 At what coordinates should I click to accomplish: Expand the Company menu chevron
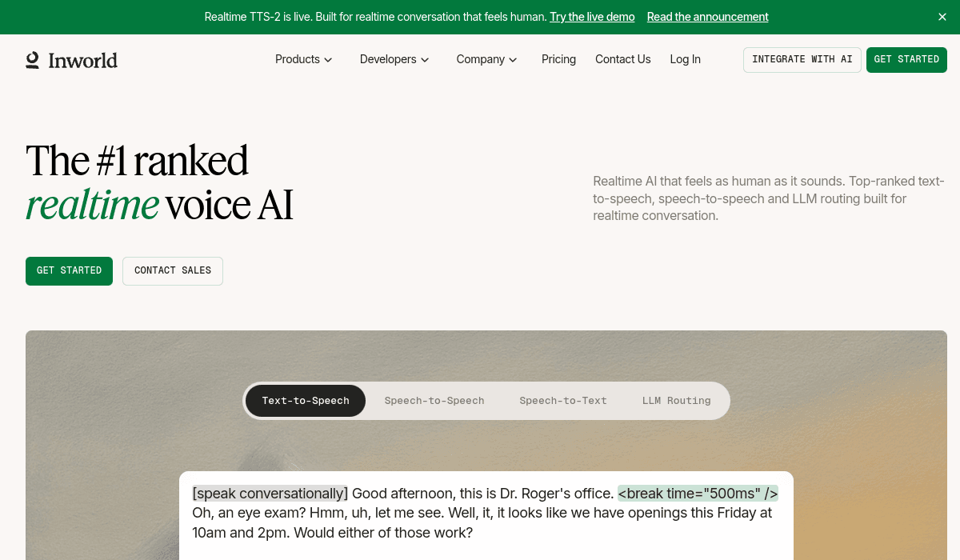[x=513, y=60]
